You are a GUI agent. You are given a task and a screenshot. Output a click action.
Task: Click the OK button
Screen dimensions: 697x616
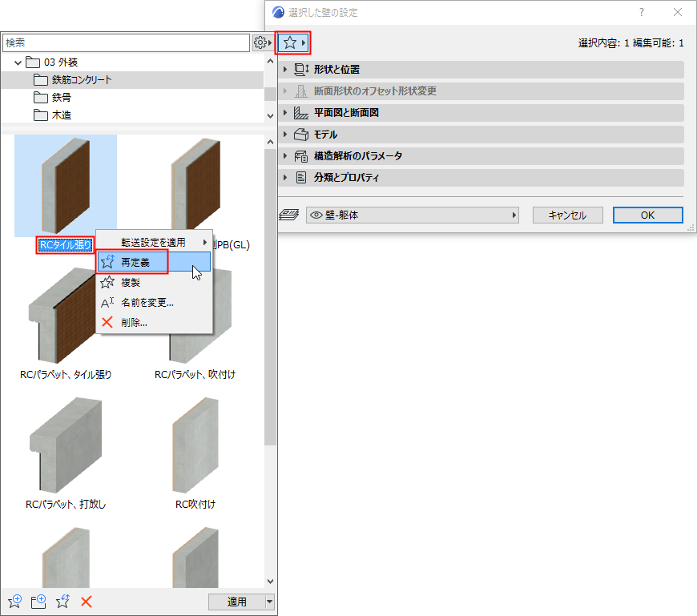647,215
